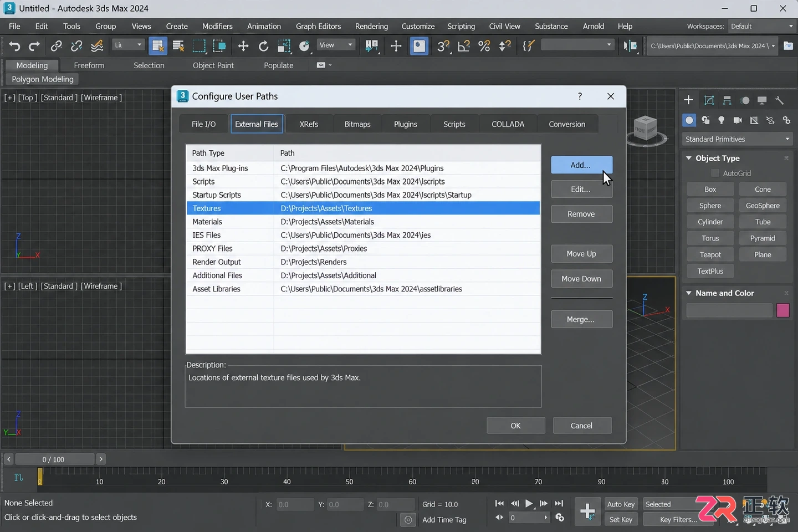Click the Move Down button

581,279
